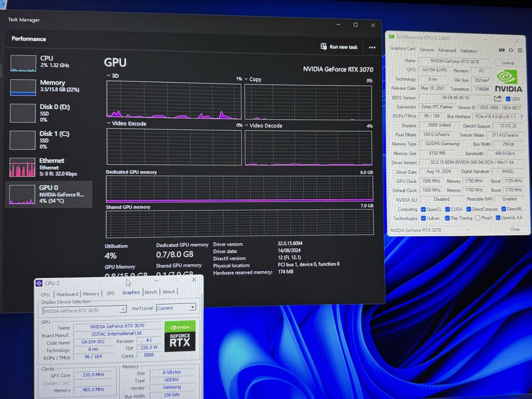Screen dimensions: 532x399
Task: Select the CPU performance thumbnail graph
Action: (23, 63)
